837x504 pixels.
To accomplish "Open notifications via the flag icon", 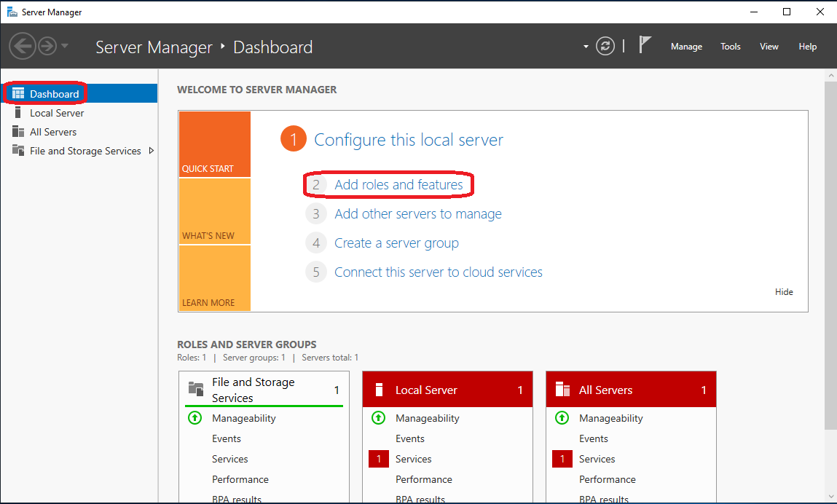I will (x=645, y=44).
